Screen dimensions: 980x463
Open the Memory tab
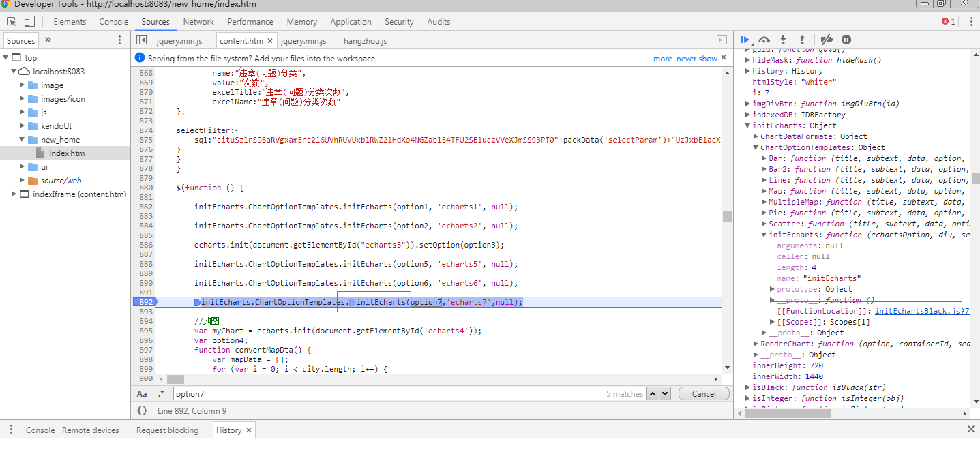(x=301, y=22)
